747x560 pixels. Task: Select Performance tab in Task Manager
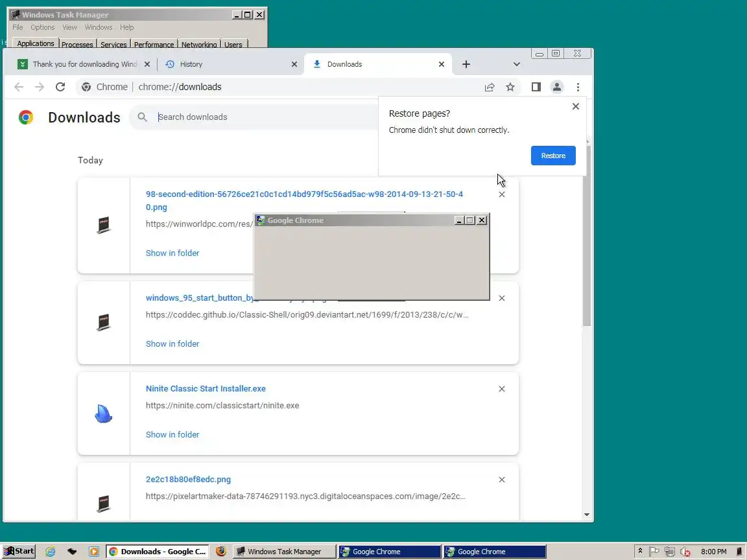154,44
